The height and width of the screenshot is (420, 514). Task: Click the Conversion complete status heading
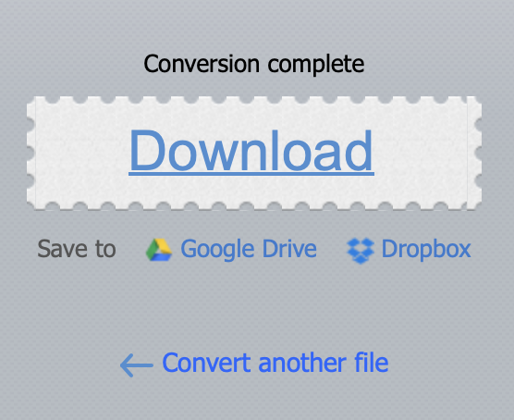point(254,64)
